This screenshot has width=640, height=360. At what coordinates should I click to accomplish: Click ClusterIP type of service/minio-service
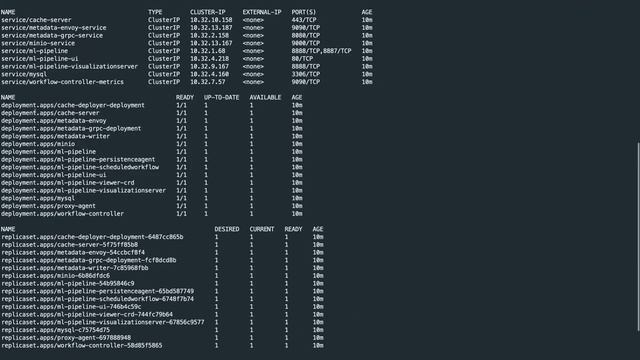(164, 43)
